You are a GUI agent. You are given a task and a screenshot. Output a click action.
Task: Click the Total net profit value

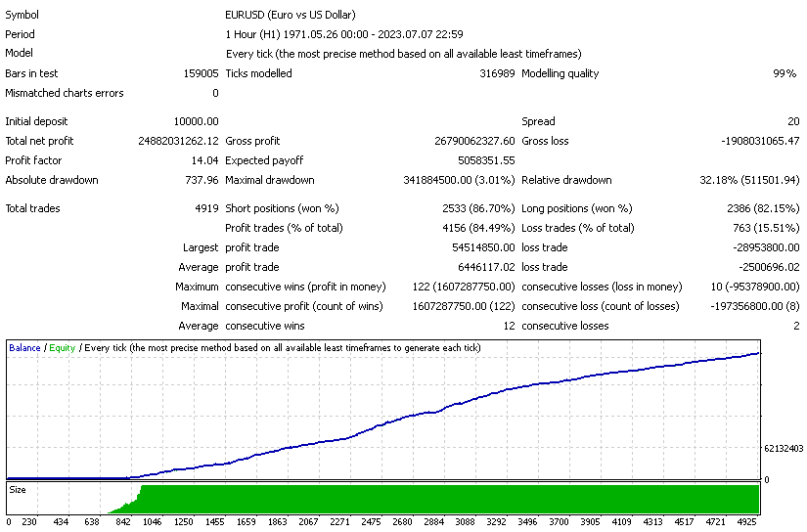pyautogui.click(x=178, y=141)
